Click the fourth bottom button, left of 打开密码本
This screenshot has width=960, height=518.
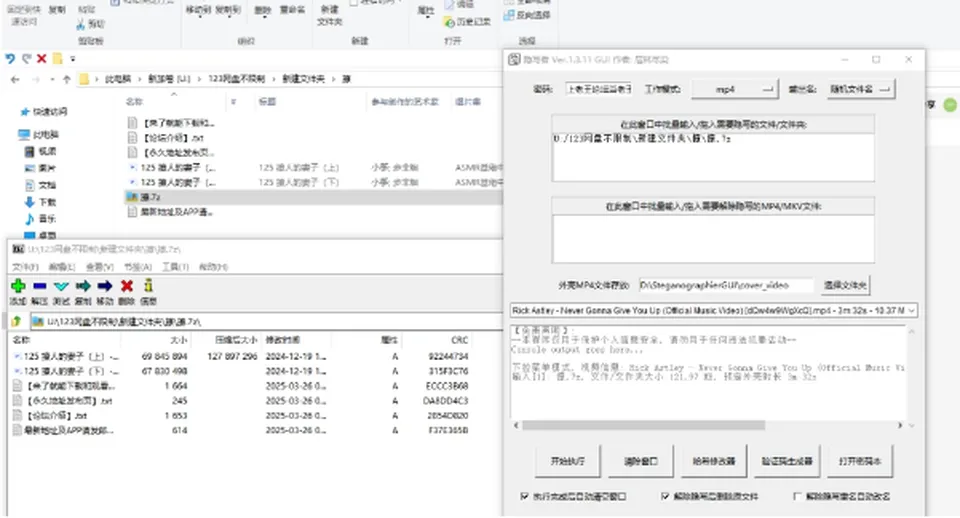point(787,461)
